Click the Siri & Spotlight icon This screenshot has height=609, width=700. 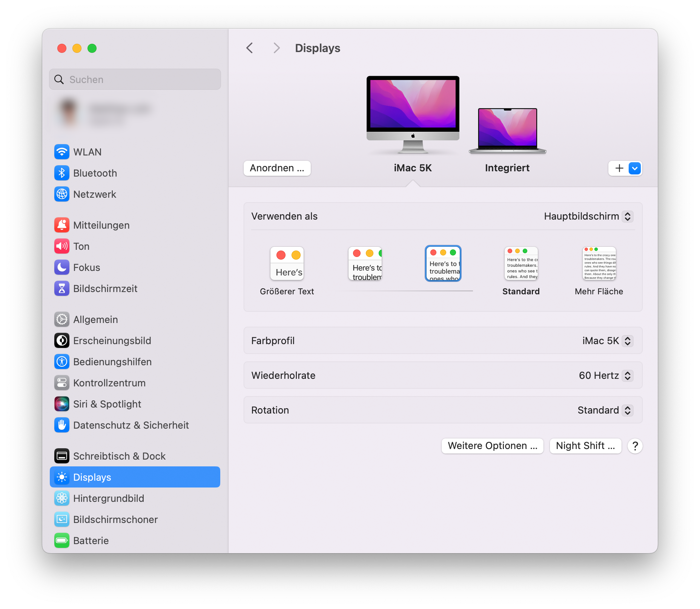tap(62, 404)
